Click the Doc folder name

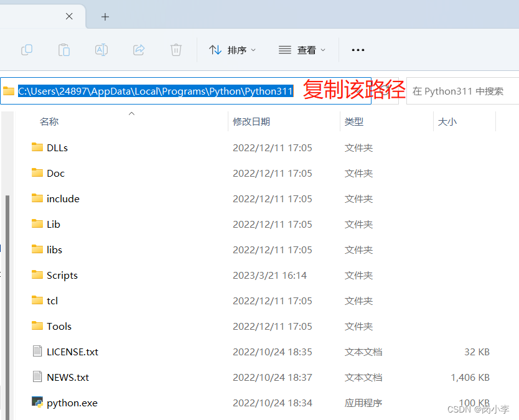(x=55, y=174)
